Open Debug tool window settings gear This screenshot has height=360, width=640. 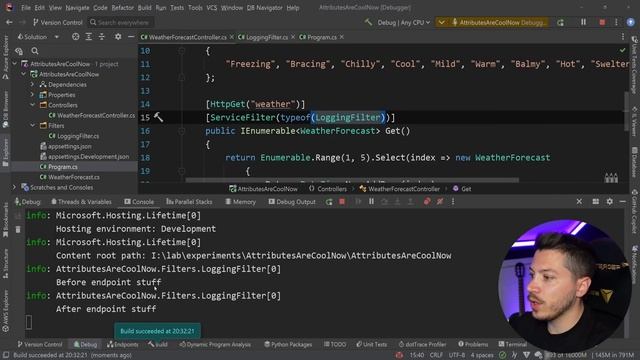click(x=609, y=201)
